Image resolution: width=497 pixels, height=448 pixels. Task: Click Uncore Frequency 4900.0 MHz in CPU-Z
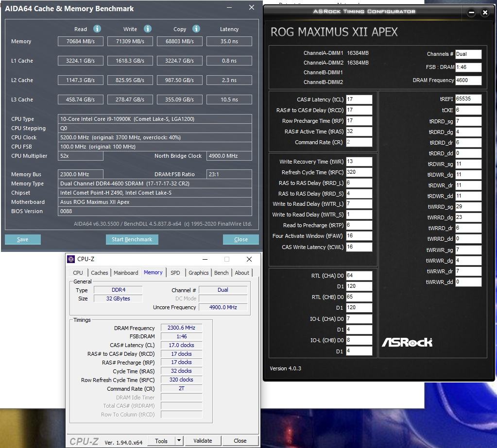[x=223, y=307]
